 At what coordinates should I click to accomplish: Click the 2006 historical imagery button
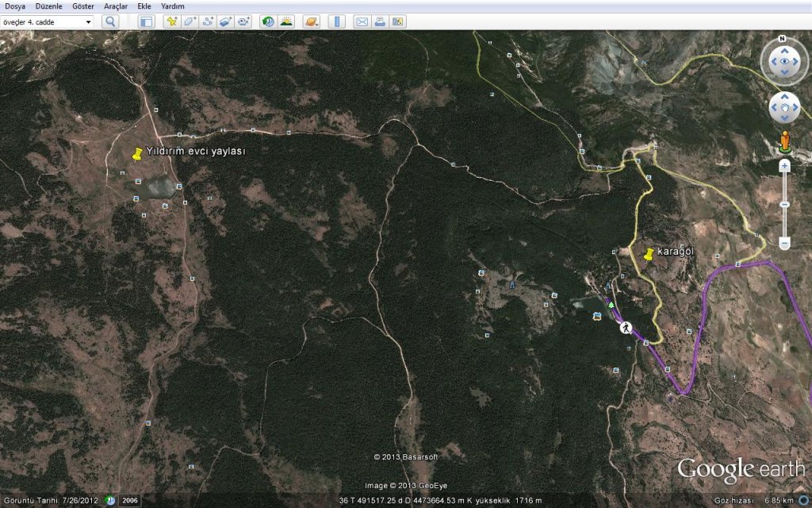point(130,501)
